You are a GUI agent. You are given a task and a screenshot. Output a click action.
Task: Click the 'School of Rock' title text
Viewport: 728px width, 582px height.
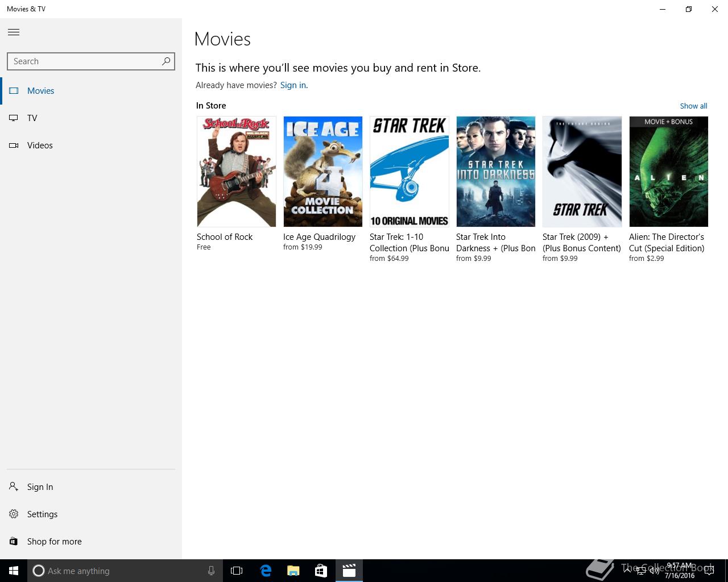[x=225, y=237]
